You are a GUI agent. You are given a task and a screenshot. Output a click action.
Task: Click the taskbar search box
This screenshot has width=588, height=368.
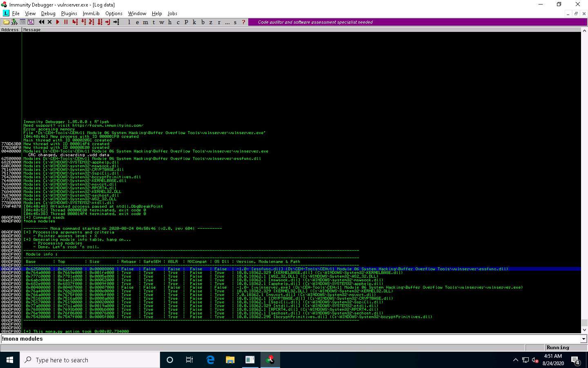coord(90,360)
